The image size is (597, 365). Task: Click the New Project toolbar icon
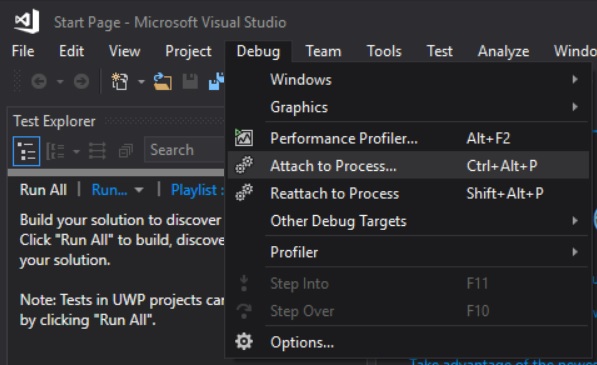(x=120, y=81)
